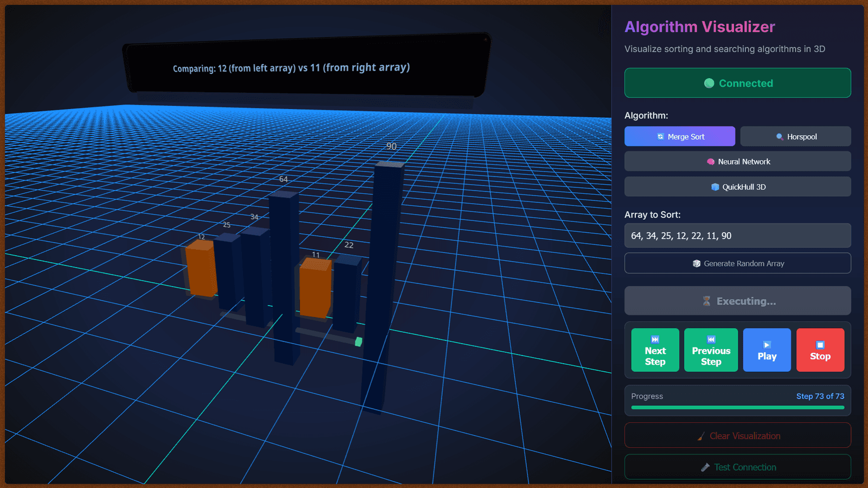This screenshot has width=868, height=488.
Task: Click the Horspool magnifier icon
Action: [x=780, y=137]
